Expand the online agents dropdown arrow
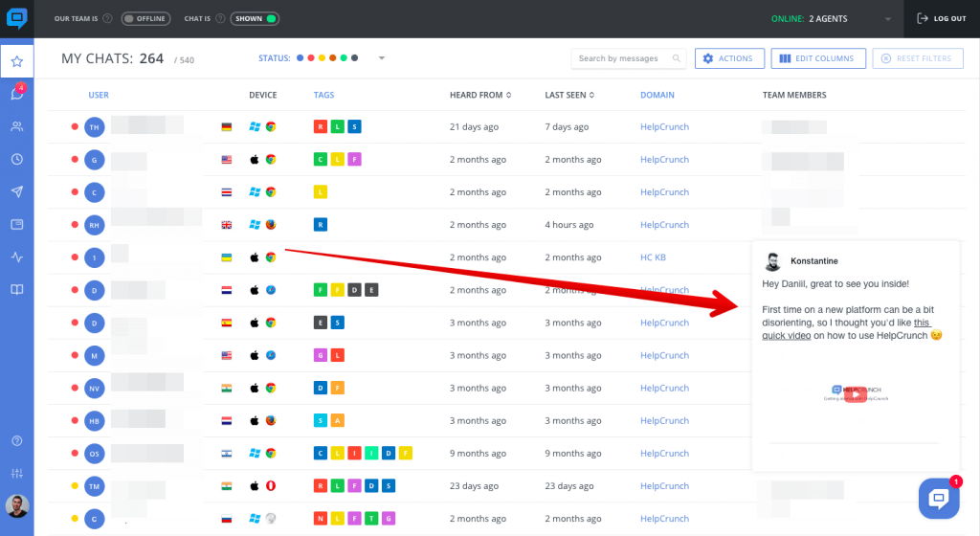The height and width of the screenshot is (536, 980). (x=887, y=19)
